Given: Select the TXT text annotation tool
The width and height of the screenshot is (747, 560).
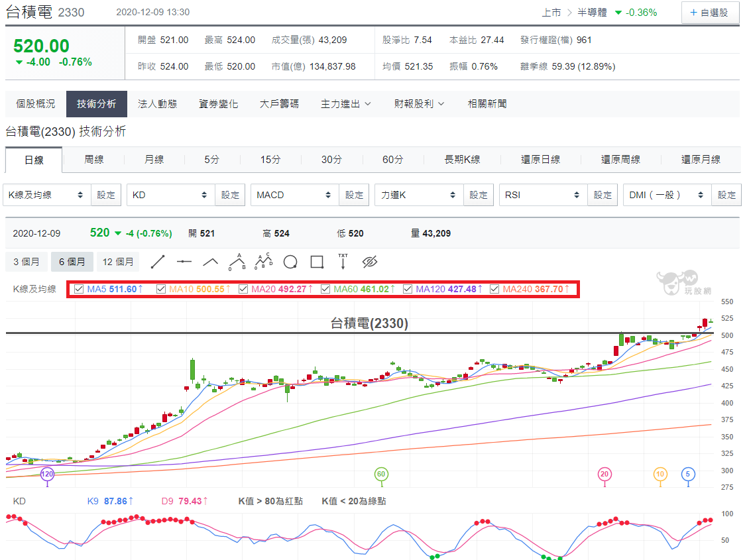Looking at the screenshot, I should point(343,262).
